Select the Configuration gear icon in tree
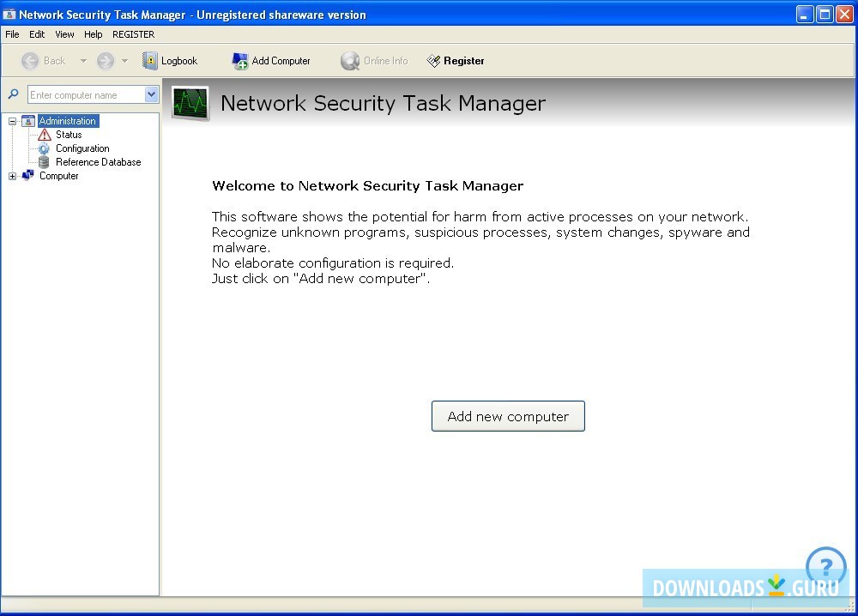Screen dimensions: 858x616 (x=44, y=148)
